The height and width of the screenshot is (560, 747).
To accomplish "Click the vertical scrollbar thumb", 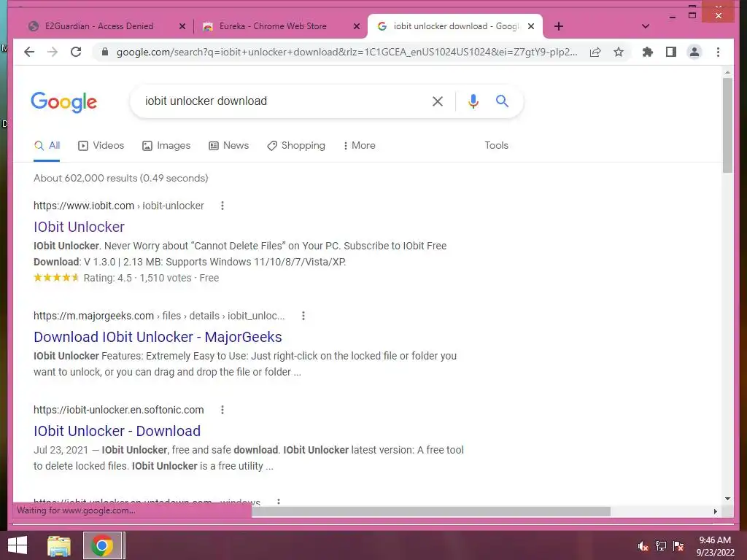I will point(727,125).
